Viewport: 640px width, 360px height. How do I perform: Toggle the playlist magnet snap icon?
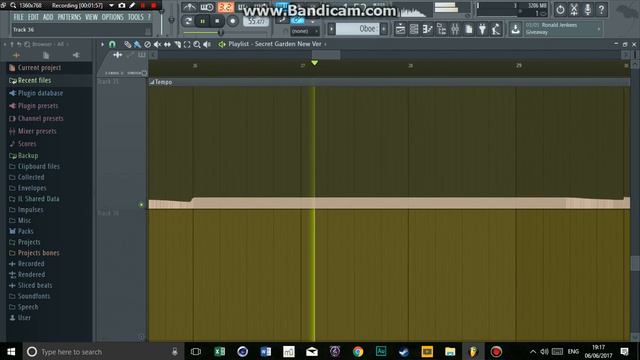[112, 44]
